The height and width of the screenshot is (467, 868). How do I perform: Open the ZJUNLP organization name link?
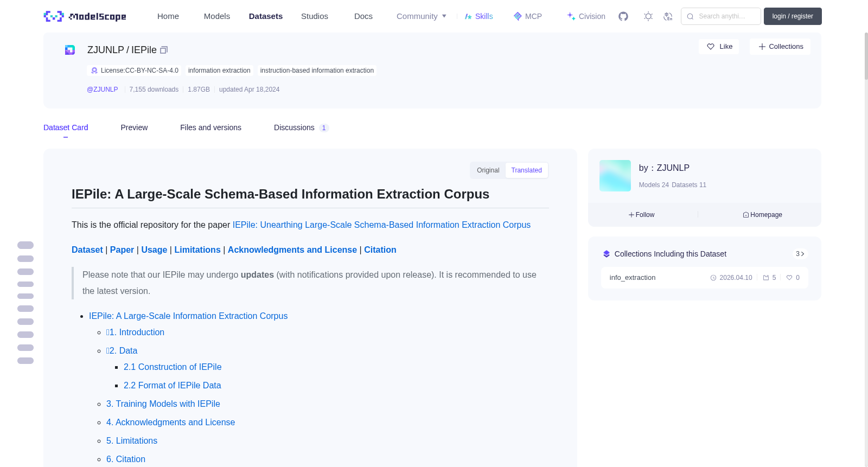coord(673,168)
